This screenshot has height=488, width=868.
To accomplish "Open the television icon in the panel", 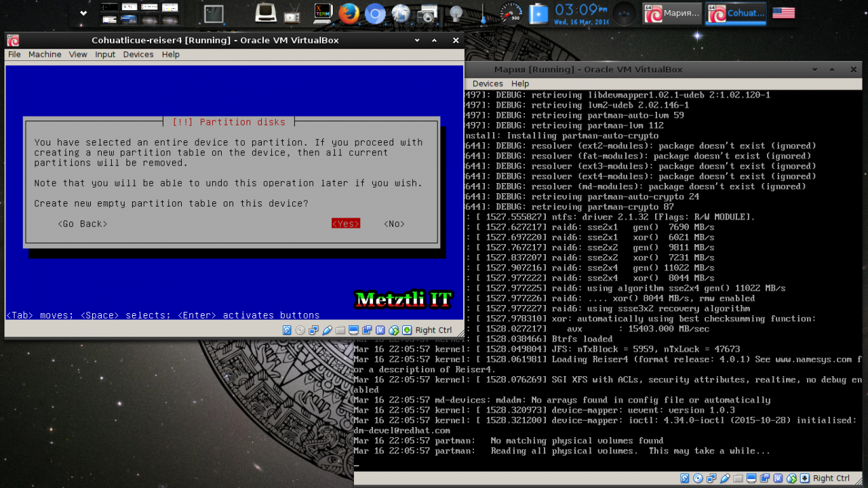I will coord(292,13).
